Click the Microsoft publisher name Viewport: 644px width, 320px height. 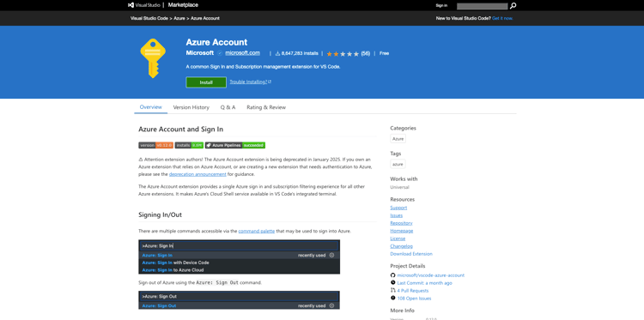[199, 53]
